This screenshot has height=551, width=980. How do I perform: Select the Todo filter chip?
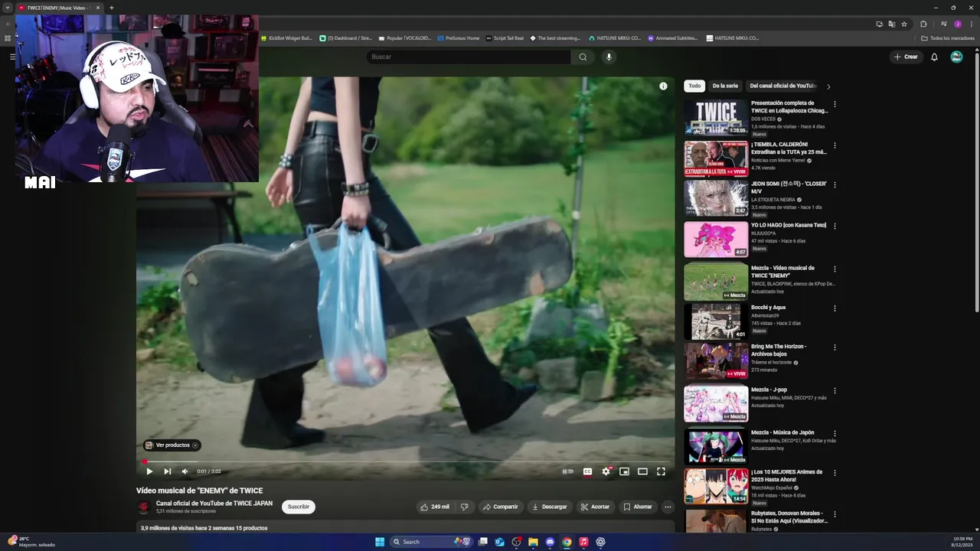(694, 86)
